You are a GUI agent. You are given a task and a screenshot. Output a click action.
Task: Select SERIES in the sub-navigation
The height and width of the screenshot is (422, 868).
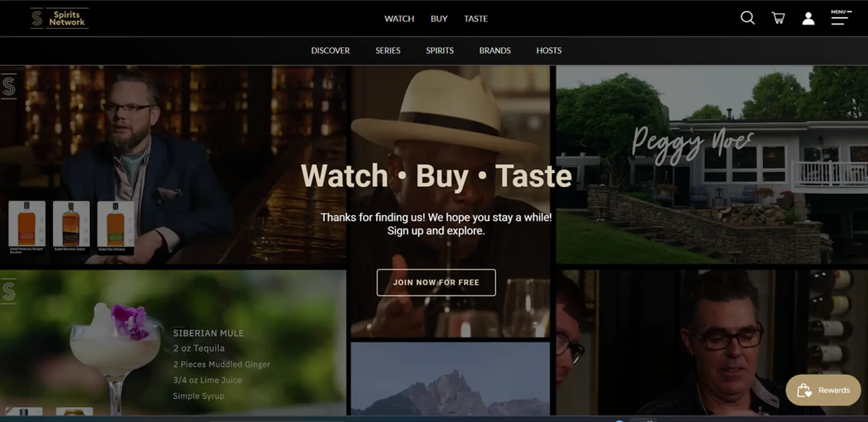tap(388, 51)
